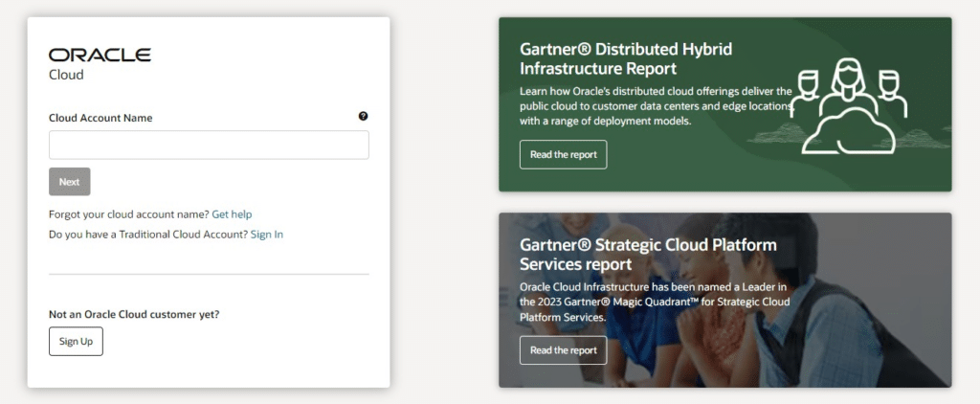Read the report on Strategic Cloud Platform Services

pos(563,350)
